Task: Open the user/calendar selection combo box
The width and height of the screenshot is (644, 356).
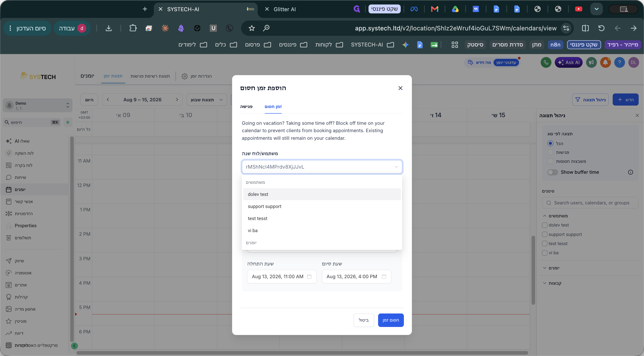Action: 322,167
